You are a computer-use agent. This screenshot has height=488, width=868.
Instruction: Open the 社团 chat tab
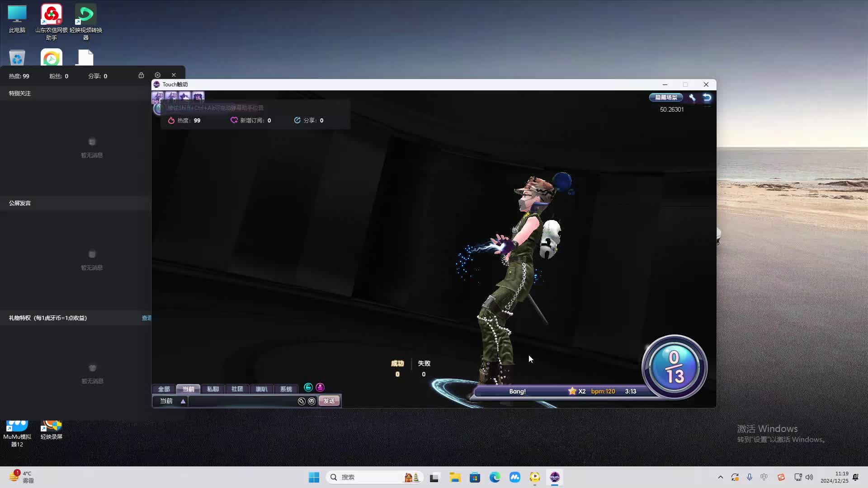click(237, 389)
